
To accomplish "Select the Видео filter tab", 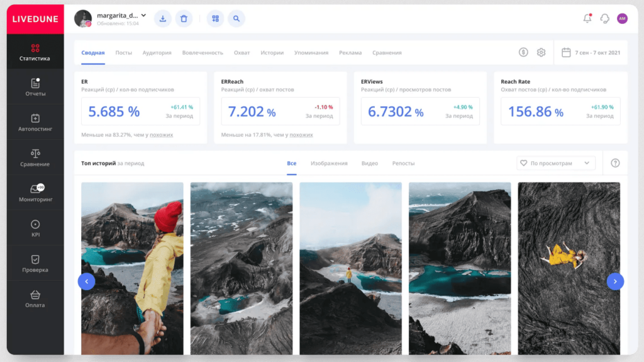I will point(370,164).
